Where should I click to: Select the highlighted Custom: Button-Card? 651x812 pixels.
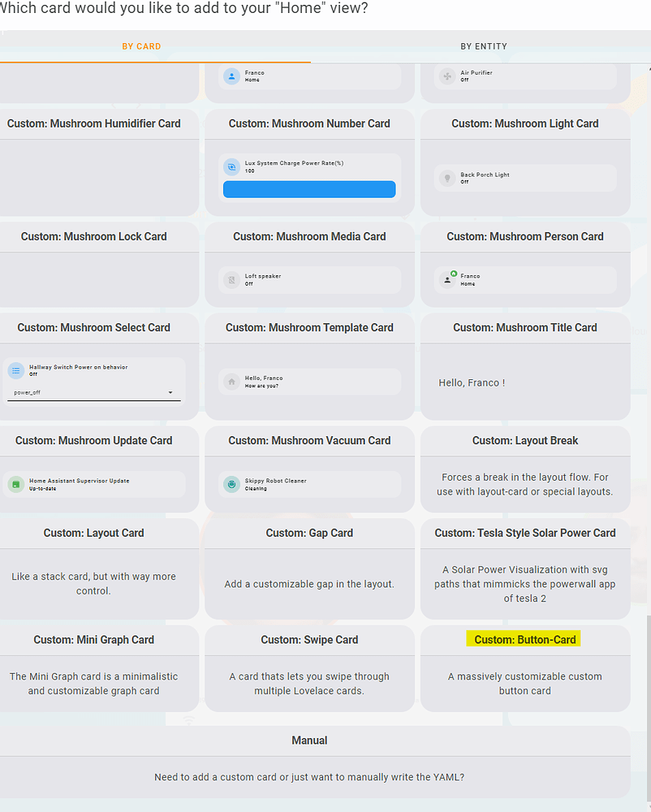coord(524,639)
